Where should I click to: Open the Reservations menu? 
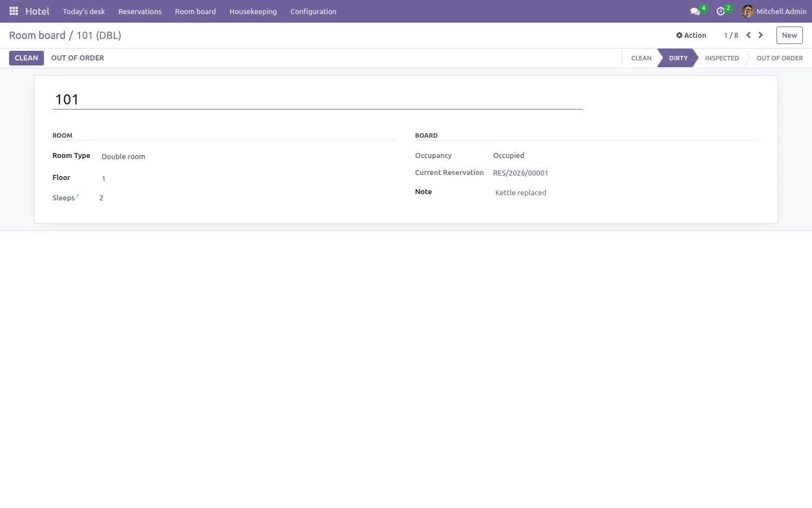pyautogui.click(x=140, y=11)
